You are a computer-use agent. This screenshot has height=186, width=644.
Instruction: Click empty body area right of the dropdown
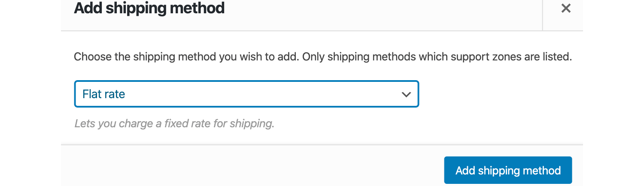(498, 94)
